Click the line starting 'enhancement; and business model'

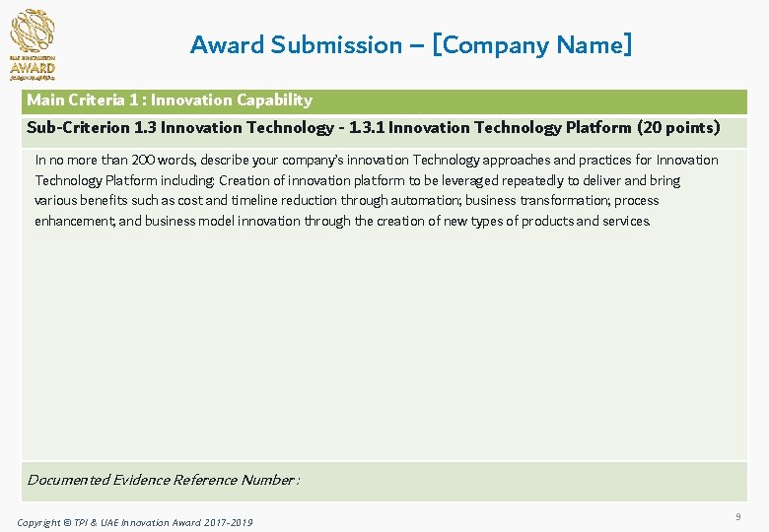(342, 221)
